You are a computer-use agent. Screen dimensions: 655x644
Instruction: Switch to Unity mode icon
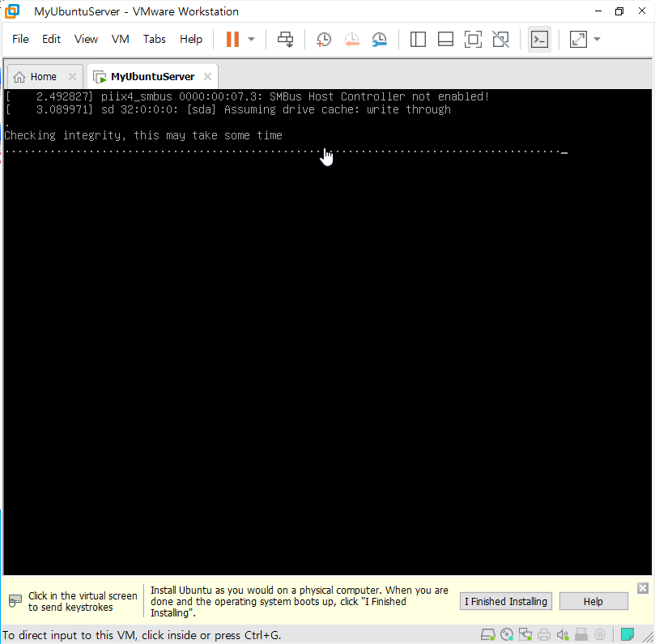[500, 39]
